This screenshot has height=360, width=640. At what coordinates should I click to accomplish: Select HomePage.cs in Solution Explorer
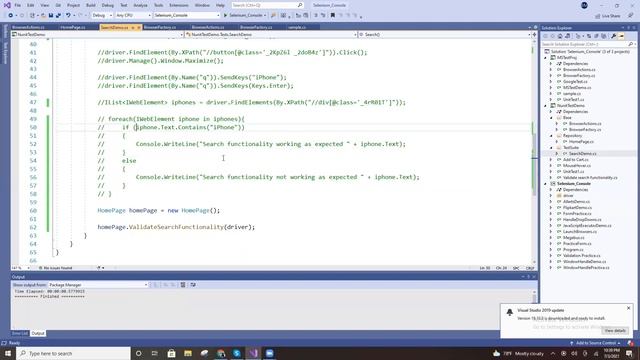tap(582, 142)
